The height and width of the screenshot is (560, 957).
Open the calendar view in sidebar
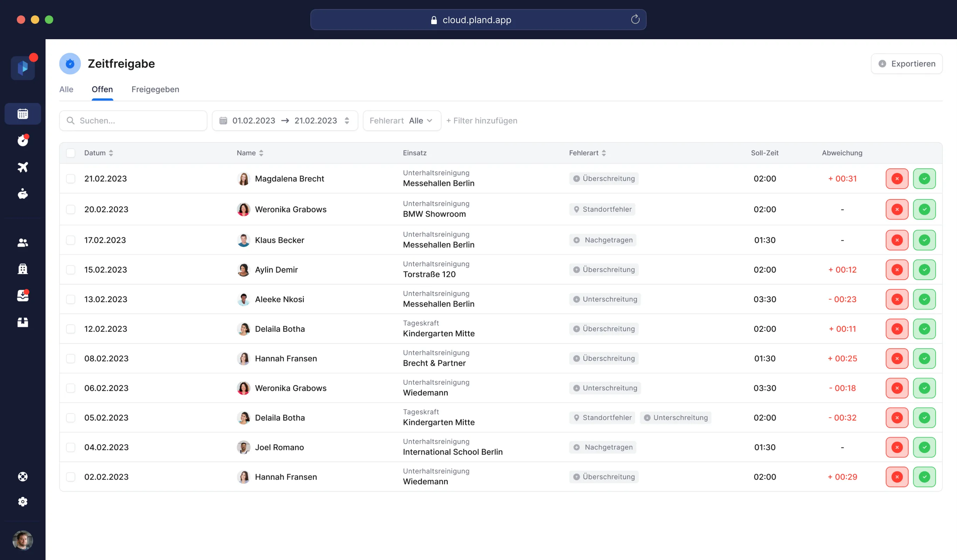tap(23, 113)
